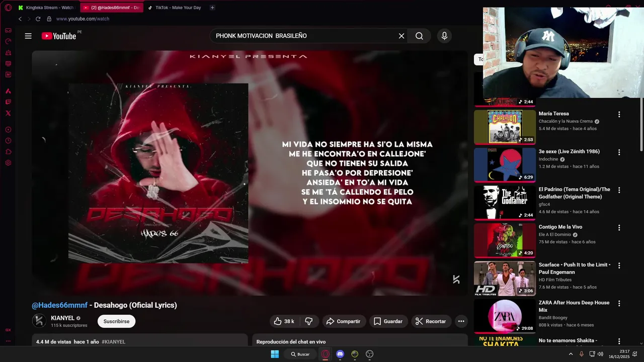Click the Recortar clip button
The width and height of the screenshot is (644, 362).
tap(431, 321)
